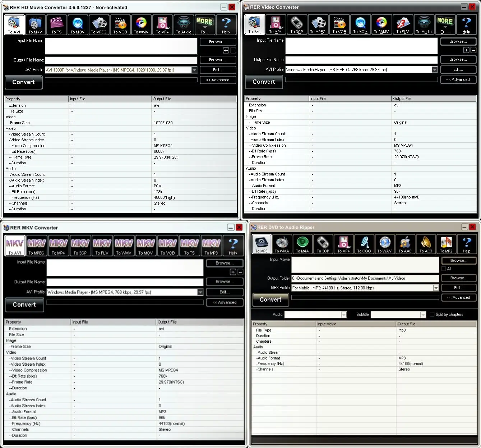The width and height of the screenshot is (481, 448).
Task: Click Input File Name field in RER Video Converter
Action: coord(361,46)
